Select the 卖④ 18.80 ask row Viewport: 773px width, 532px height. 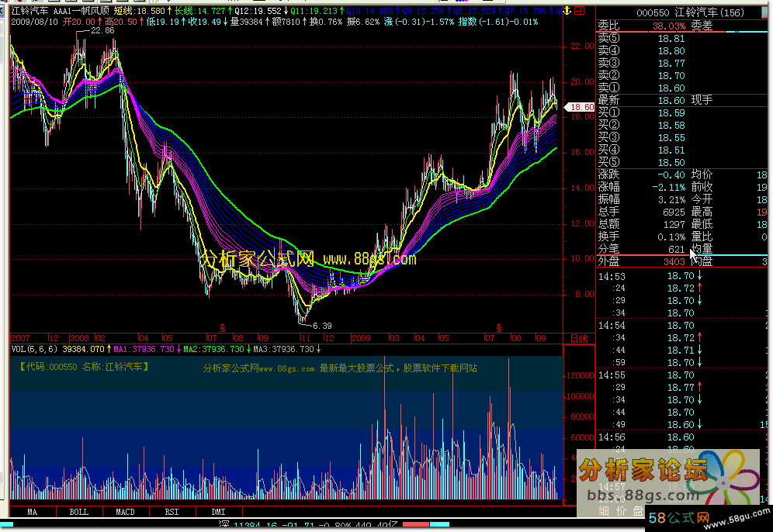click(x=682, y=50)
